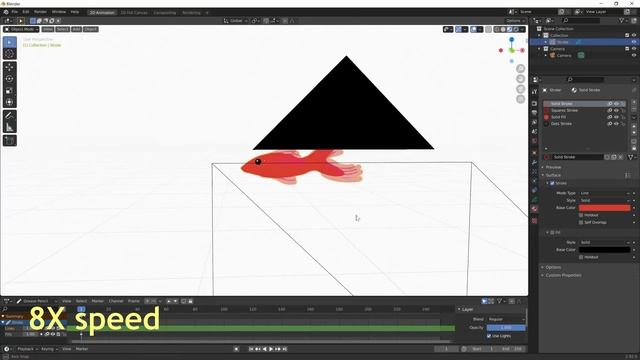The height and width of the screenshot is (360, 640).
Task: Open the stroke Style Solid dropdown
Action: (605, 200)
